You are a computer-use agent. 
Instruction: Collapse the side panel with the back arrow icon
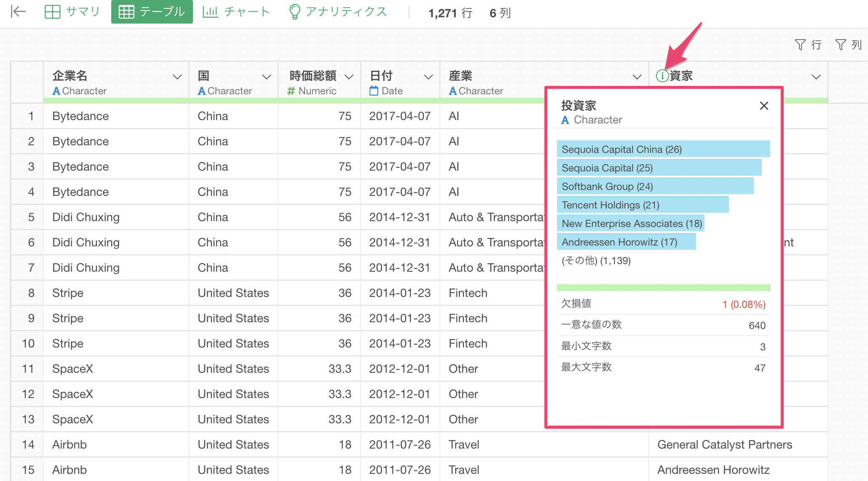click(x=18, y=12)
